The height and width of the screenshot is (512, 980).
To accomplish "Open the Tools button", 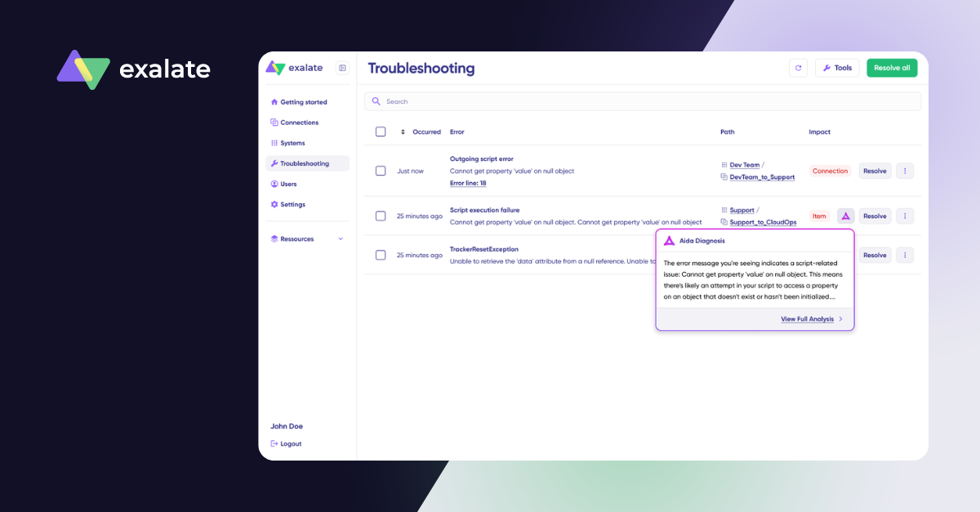I will coord(837,68).
